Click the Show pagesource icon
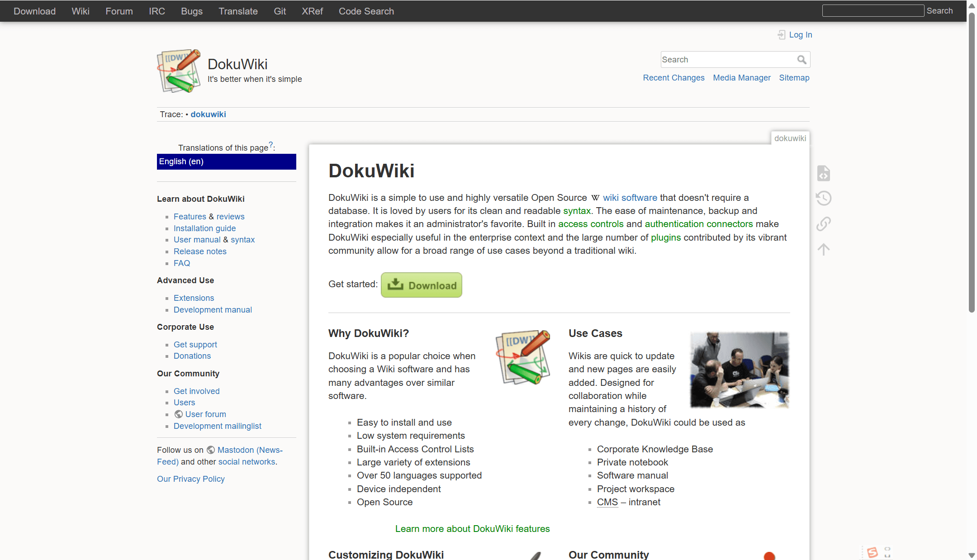This screenshot has width=977, height=560. coord(824,173)
